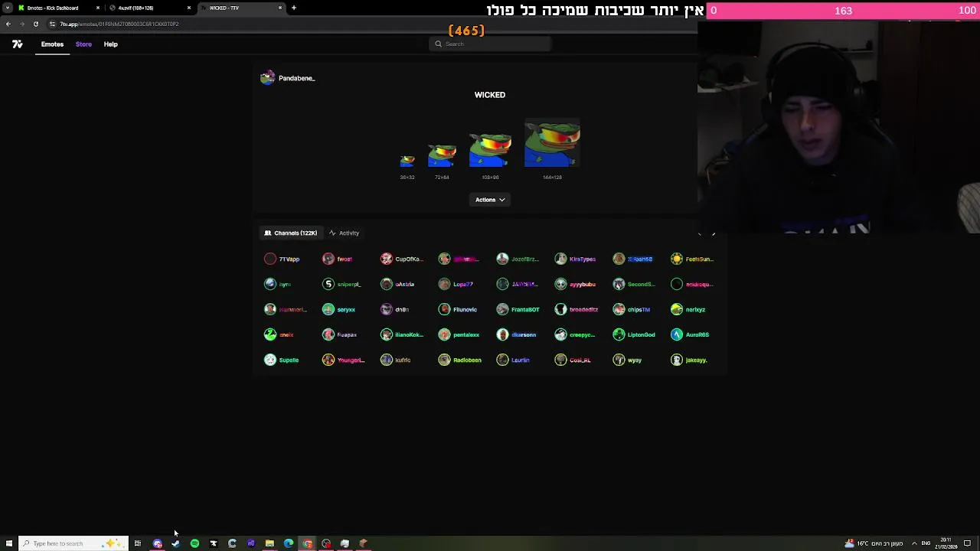Open dkarsonn channel
The height and width of the screenshot is (551, 980).
(x=517, y=334)
